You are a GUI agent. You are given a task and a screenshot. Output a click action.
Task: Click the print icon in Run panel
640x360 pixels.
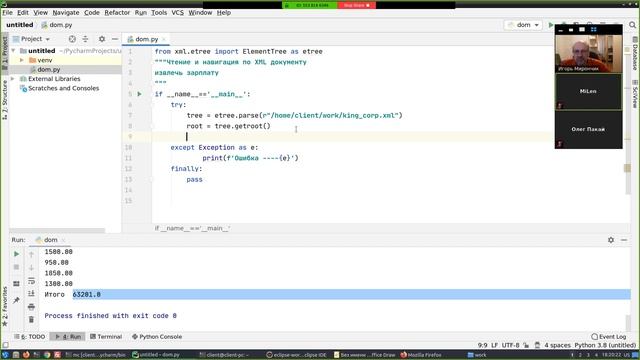tap(31, 307)
